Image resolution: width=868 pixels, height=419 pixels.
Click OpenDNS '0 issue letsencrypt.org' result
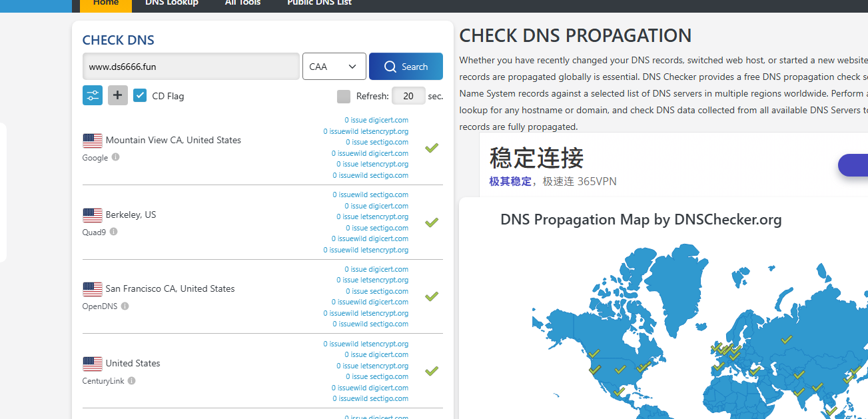point(372,280)
